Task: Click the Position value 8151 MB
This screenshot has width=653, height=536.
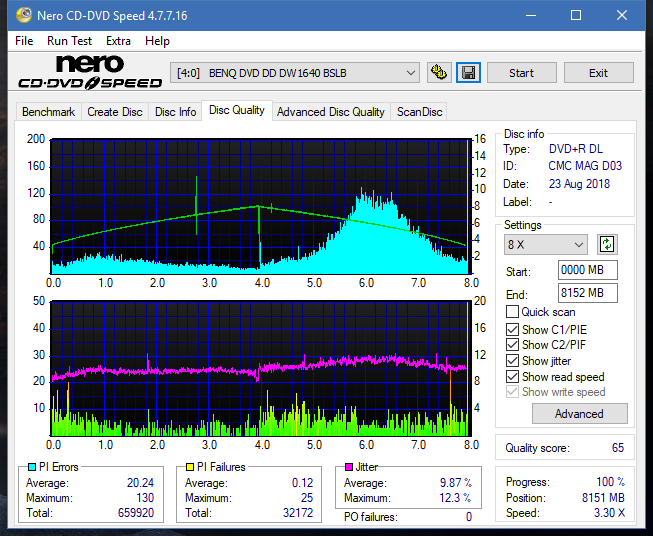Action: [x=603, y=498]
